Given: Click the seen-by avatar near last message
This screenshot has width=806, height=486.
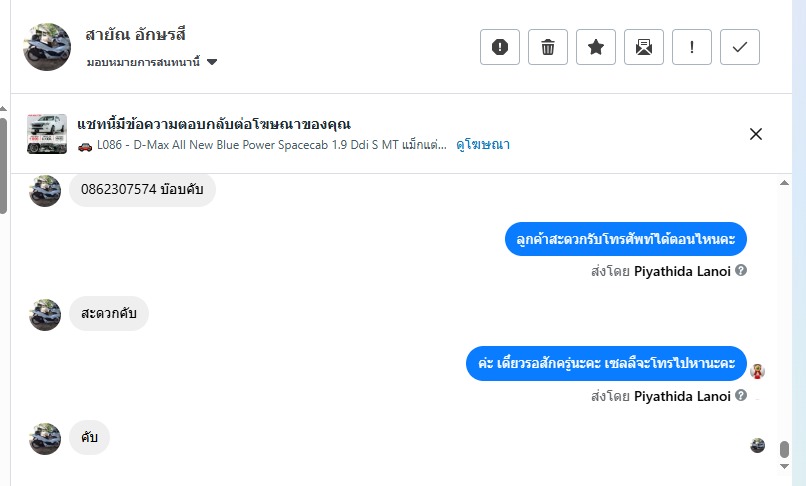Looking at the screenshot, I should (x=758, y=445).
